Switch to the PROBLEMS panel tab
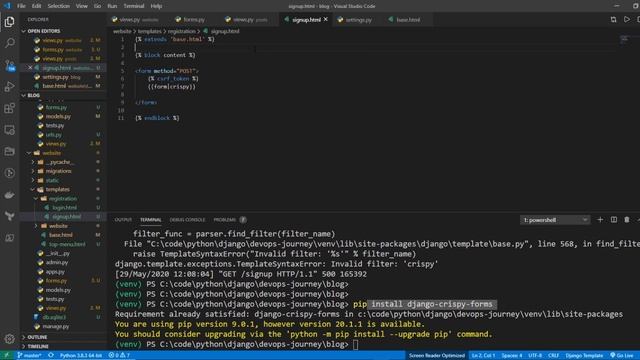This screenshot has width=640, height=360. (x=229, y=220)
